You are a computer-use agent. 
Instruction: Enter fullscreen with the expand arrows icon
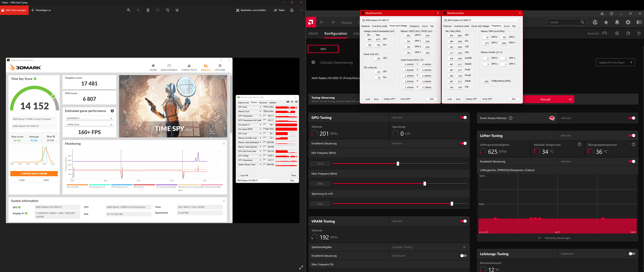click(x=301, y=267)
